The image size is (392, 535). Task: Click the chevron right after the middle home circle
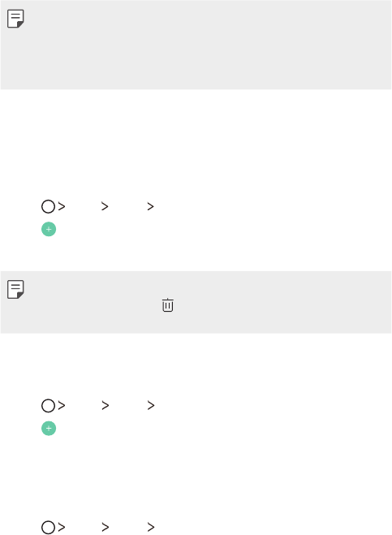[62, 405]
